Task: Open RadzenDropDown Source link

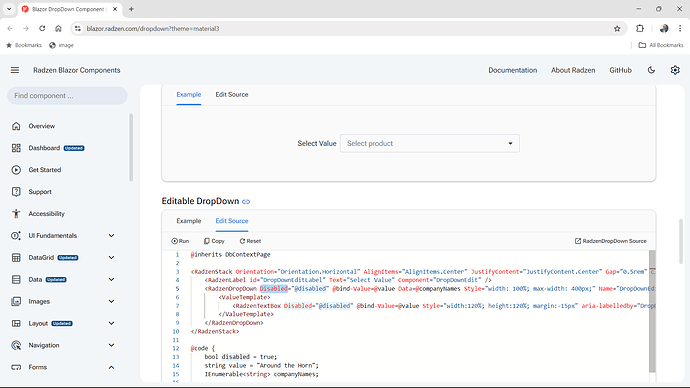Action: point(610,241)
